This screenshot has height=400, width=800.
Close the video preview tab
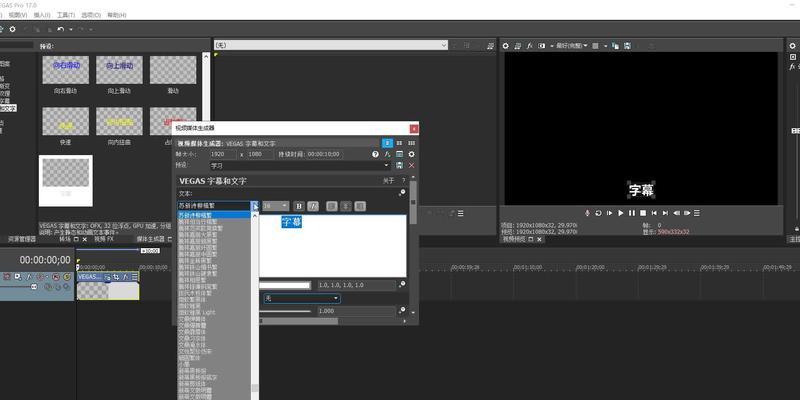(x=539, y=239)
